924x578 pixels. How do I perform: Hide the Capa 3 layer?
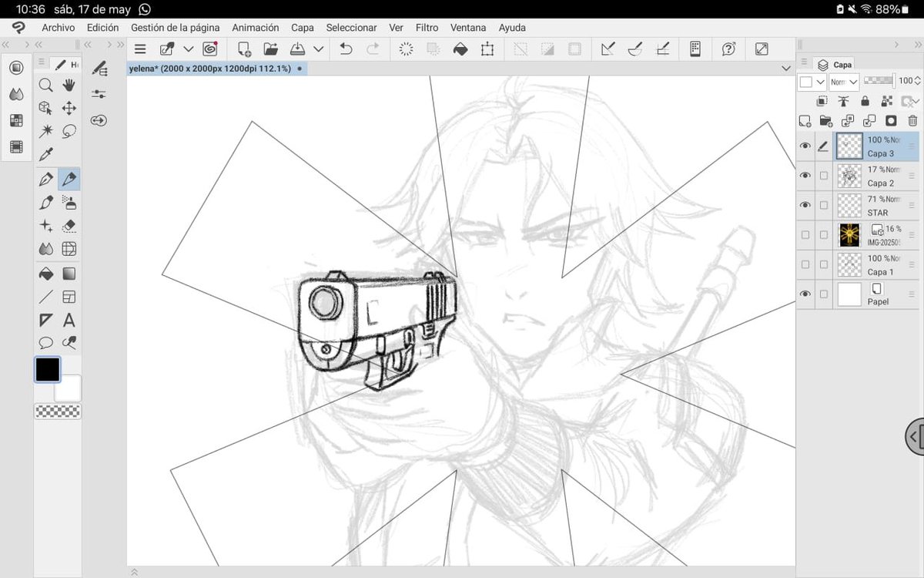coord(805,146)
